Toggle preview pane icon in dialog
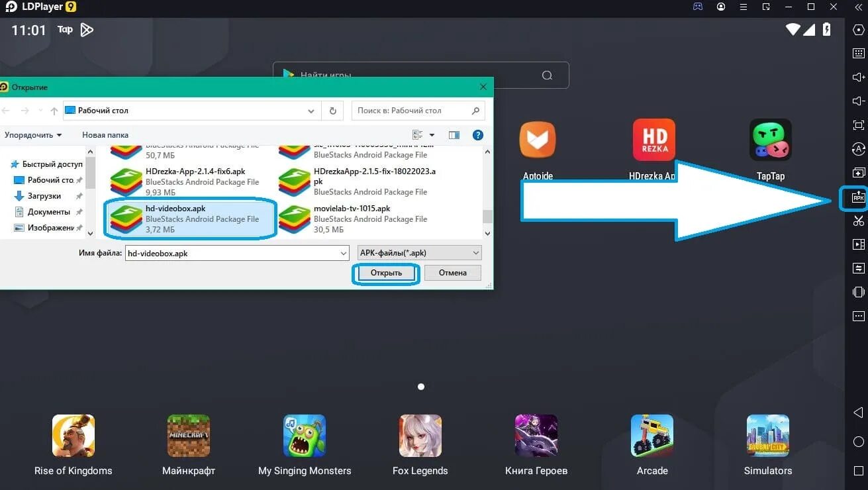 coord(454,134)
